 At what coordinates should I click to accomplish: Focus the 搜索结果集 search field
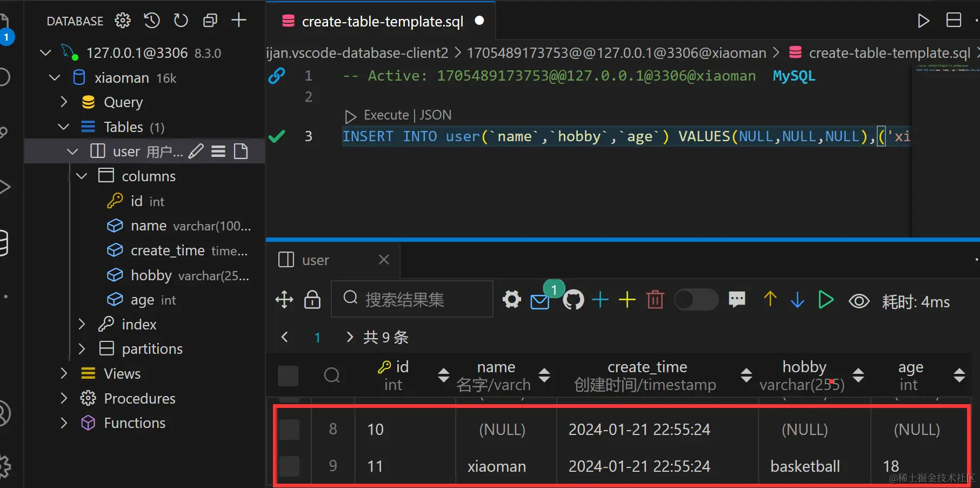pos(412,299)
